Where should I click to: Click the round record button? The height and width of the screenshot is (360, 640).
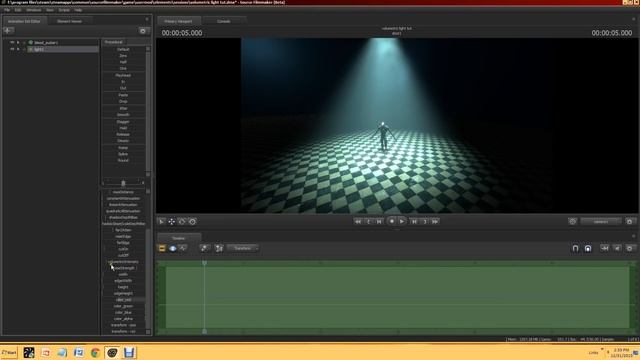point(391,221)
